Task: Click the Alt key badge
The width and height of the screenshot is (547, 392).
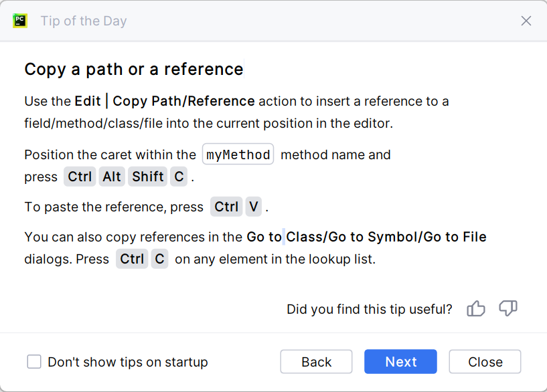Action: (112, 177)
